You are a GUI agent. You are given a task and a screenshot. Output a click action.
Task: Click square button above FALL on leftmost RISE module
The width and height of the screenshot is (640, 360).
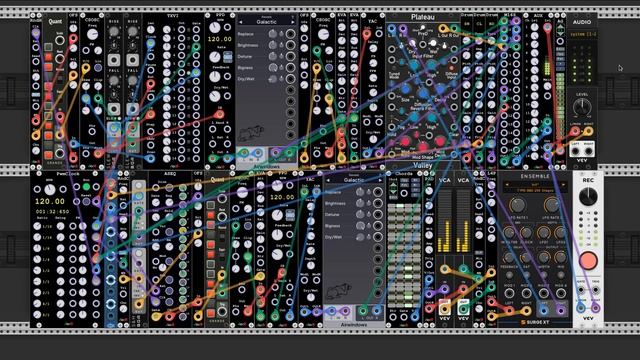(x=114, y=60)
